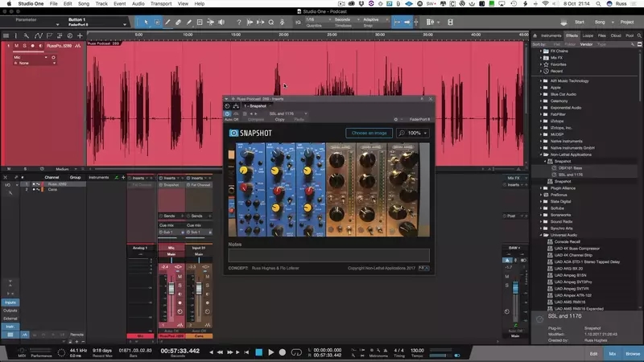Click the Cans channel volume fader

[x=199, y=289]
